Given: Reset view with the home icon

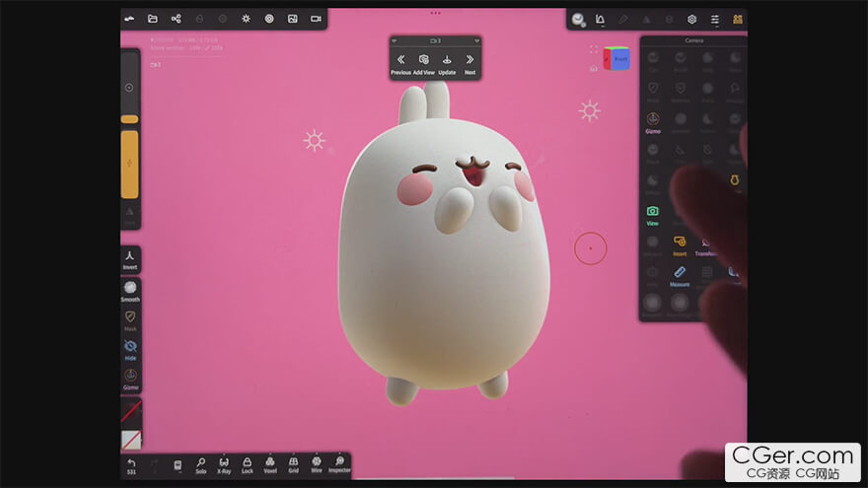Looking at the screenshot, I should pos(594,68).
